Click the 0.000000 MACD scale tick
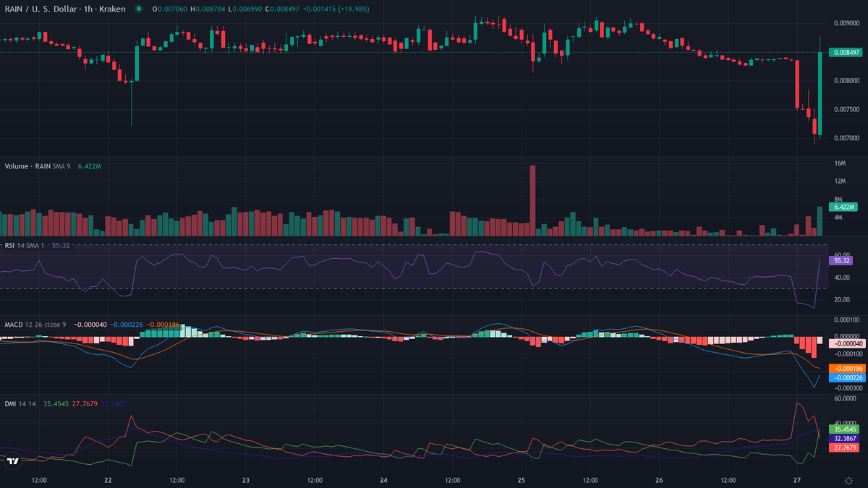 [x=846, y=336]
